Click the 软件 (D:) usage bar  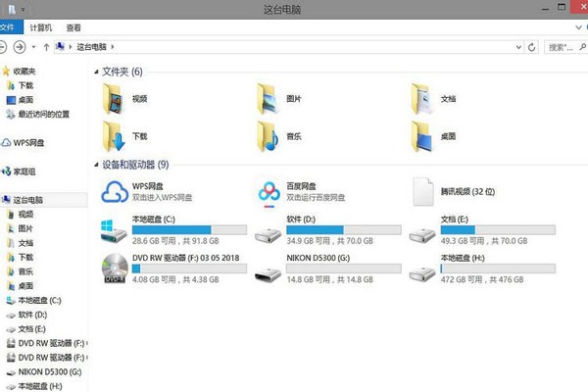pyautogui.click(x=344, y=229)
